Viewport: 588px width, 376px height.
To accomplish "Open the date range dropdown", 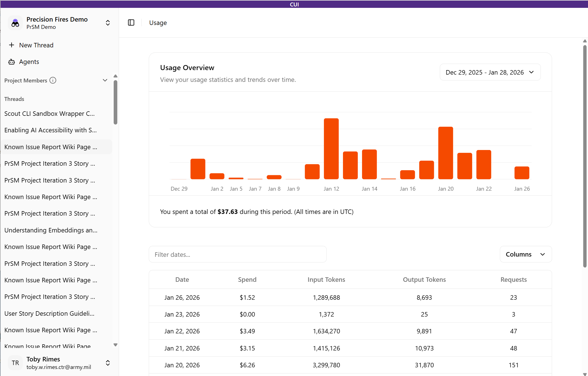I will click(x=490, y=72).
